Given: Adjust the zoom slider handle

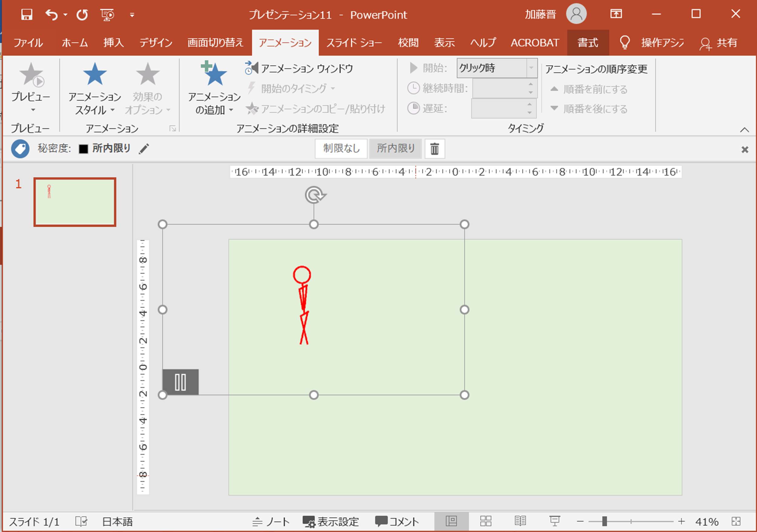Looking at the screenshot, I should (x=604, y=521).
